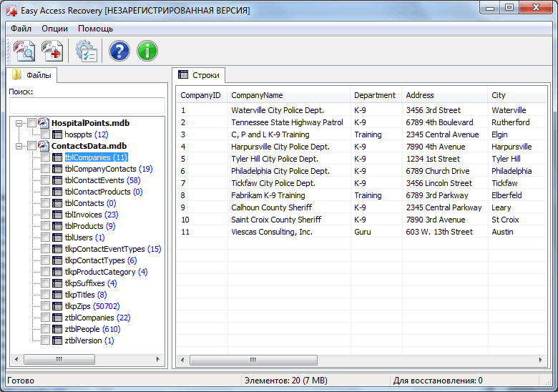This screenshot has width=558, height=392.
Task: Click the table icon next to tblInvoices
Action: (57, 215)
